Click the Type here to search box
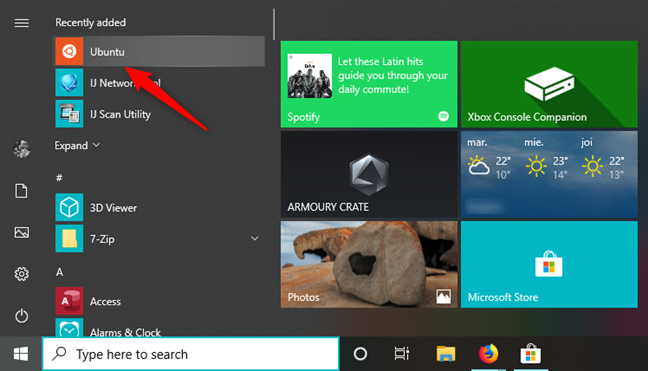648x371 pixels. [191, 354]
